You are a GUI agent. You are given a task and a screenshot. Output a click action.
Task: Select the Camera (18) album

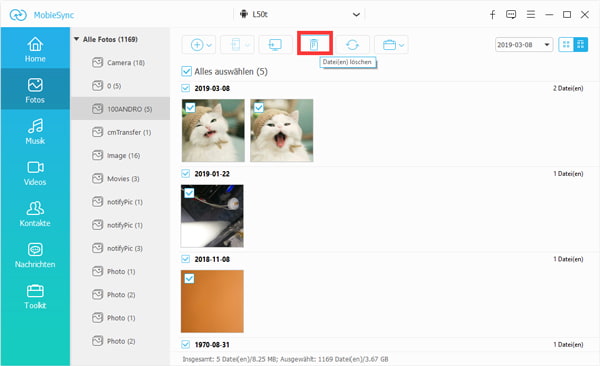click(x=120, y=62)
